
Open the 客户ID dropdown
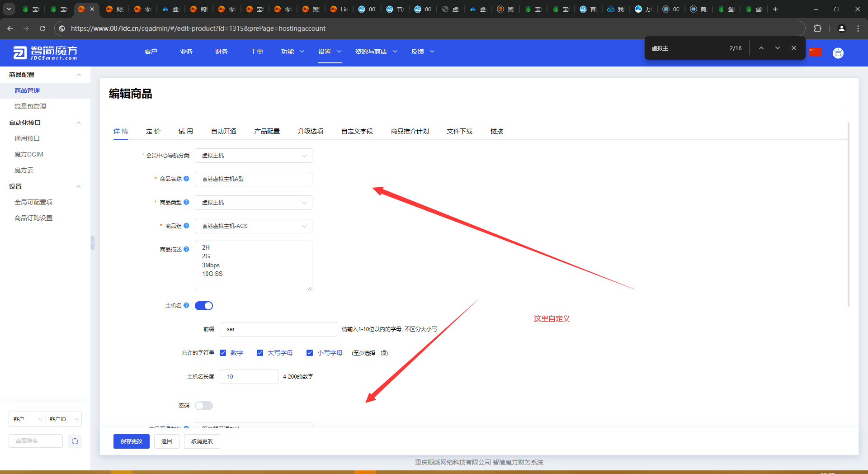tap(64, 419)
